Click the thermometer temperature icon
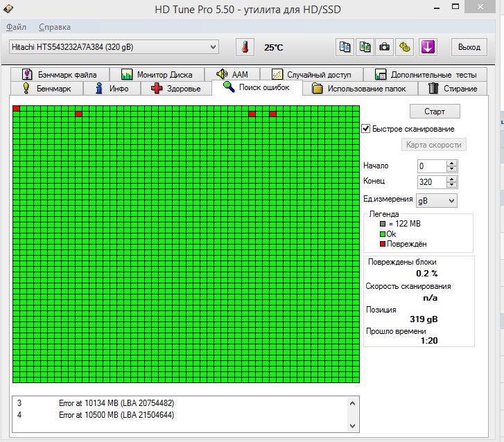The image size is (504, 442). click(x=245, y=47)
